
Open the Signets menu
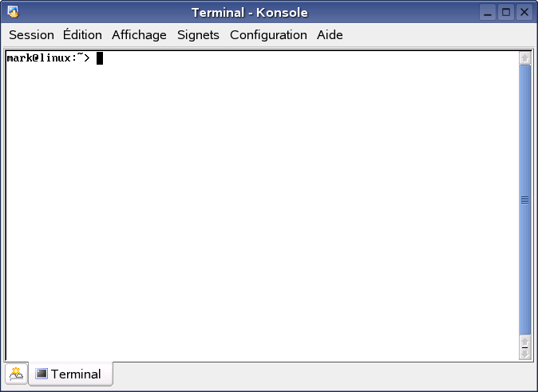[198, 35]
